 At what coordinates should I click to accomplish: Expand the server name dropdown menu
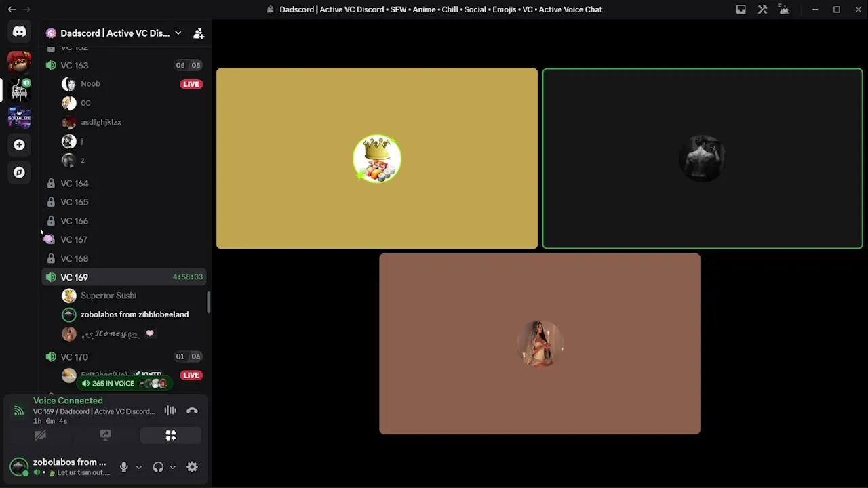(178, 33)
